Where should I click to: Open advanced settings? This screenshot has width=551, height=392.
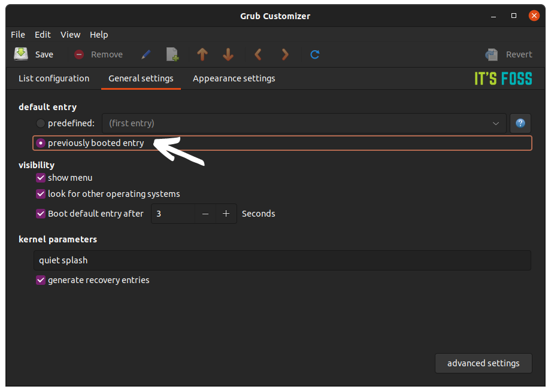[x=483, y=363]
